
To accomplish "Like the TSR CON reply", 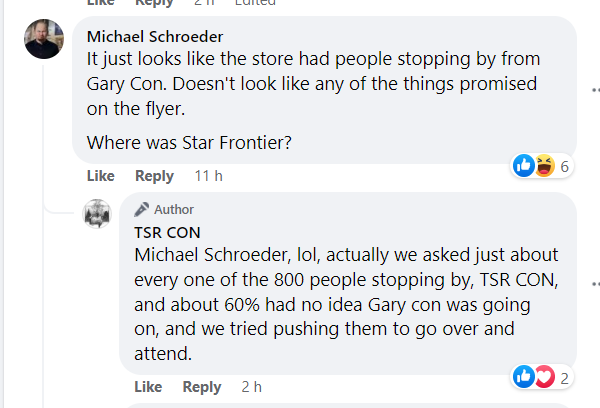I will tap(148, 387).
